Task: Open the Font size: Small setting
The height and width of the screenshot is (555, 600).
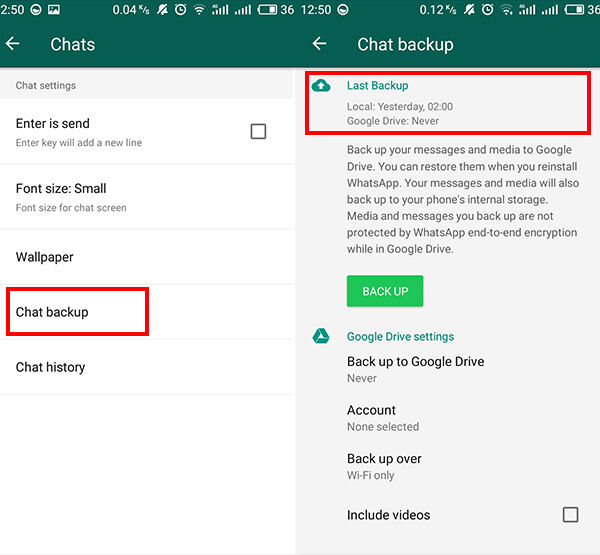Action: pyautogui.click(x=147, y=197)
